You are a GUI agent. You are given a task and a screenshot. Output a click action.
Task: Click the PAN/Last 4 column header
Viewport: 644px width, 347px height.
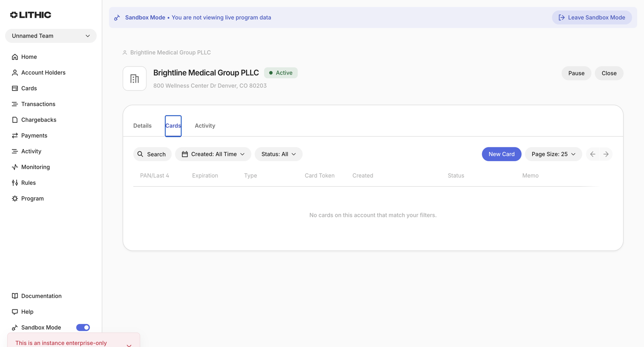coord(155,176)
